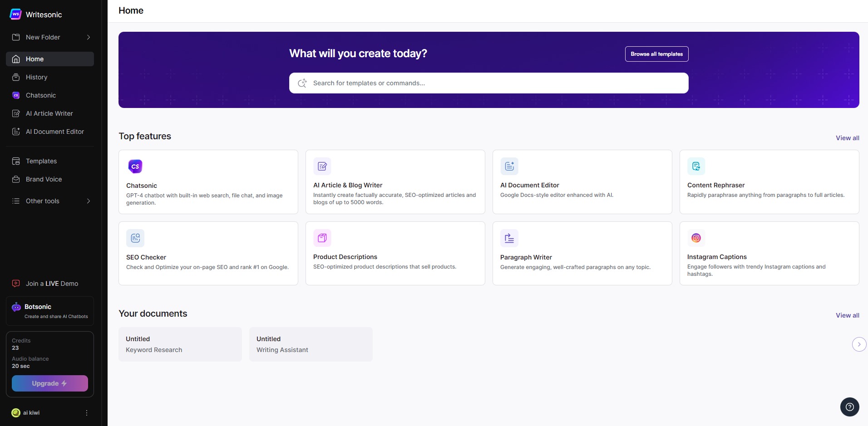This screenshot has height=426, width=868.
Task: Open the help question mark button
Action: click(x=850, y=407)
